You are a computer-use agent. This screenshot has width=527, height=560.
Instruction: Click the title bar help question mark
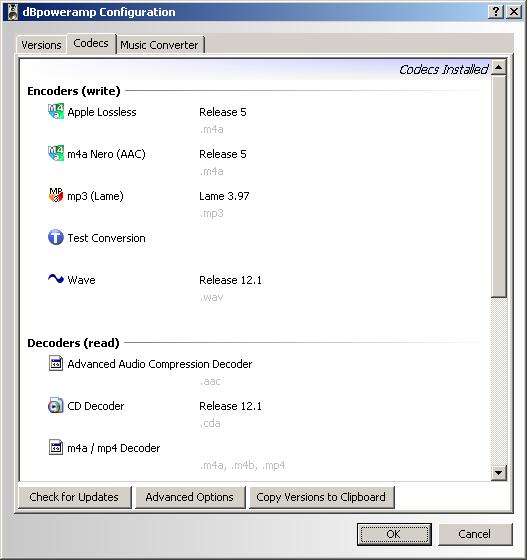[x=495, y=12]
